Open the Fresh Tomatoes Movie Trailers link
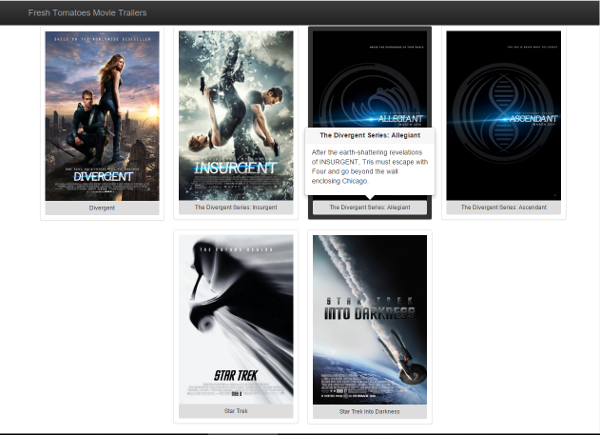Viewport: 600px width, 435px height. pos(87,13)
